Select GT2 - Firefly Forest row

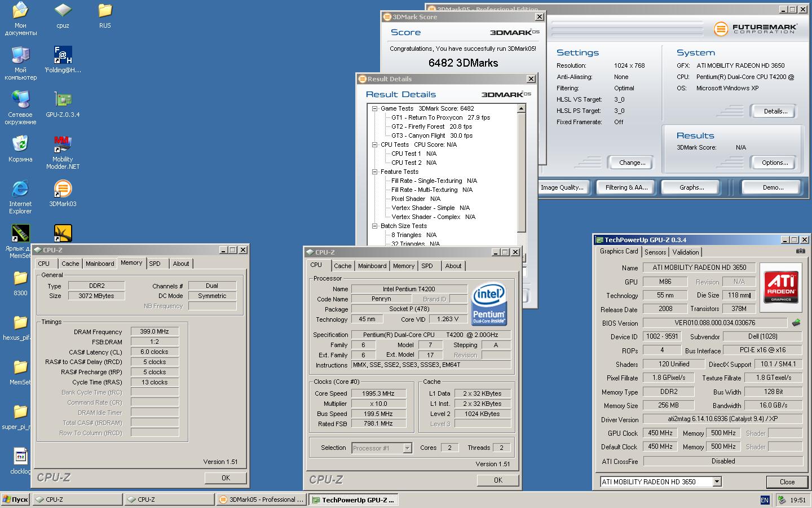432,126
